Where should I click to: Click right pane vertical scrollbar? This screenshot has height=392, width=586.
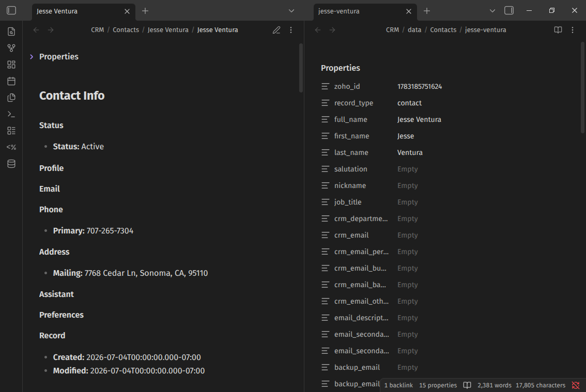point(582,88)
